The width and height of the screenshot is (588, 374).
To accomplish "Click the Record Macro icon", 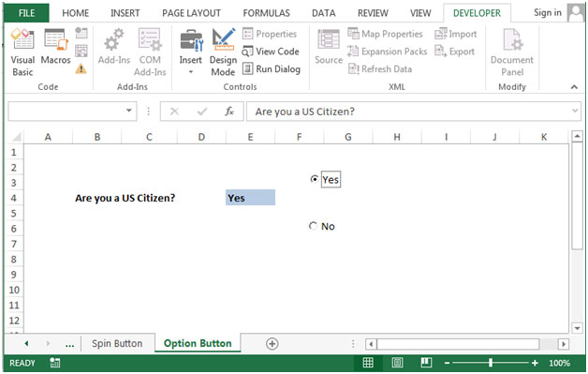I will tap(81, 33).
